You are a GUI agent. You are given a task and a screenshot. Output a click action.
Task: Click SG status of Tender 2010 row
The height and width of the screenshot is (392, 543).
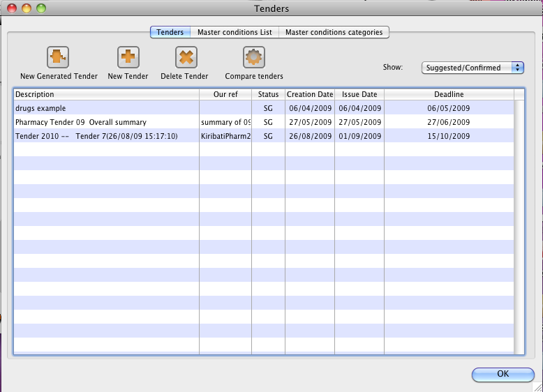tap(269, 136)
